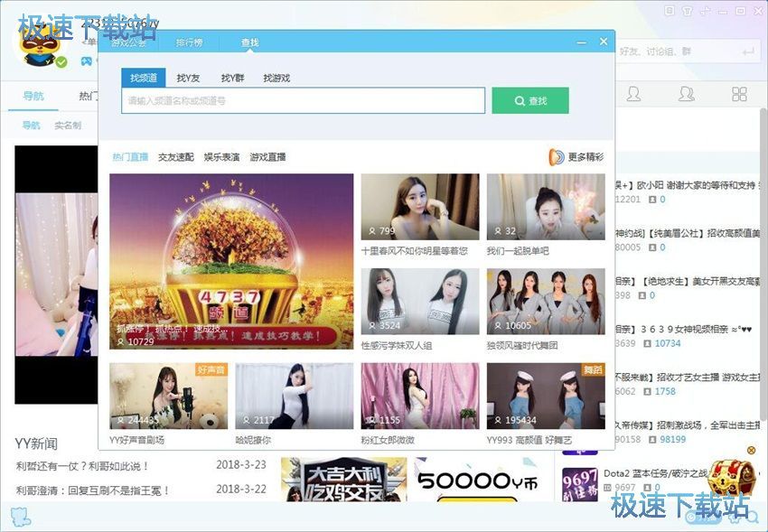This screenshot has width=768, height=532.
Task: Open 十里春风不如你明星等着您 stream thumbnail
Action: (420, 207)
